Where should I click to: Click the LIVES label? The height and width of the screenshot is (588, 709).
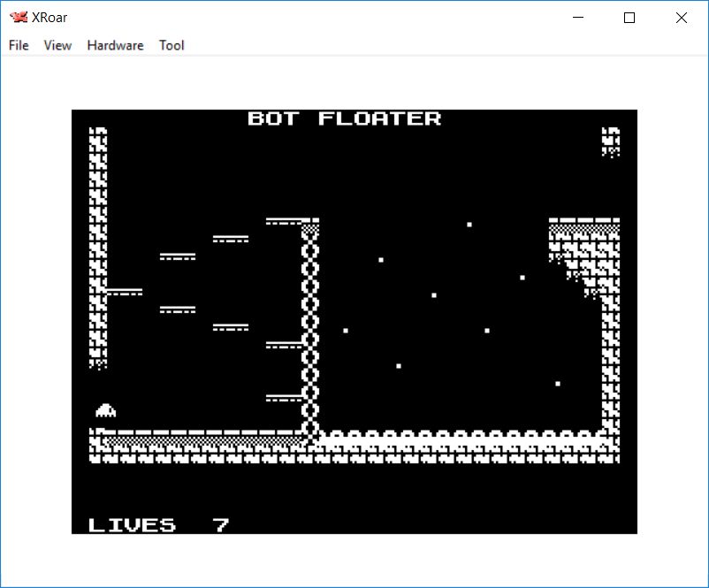(x=133, y=525)
